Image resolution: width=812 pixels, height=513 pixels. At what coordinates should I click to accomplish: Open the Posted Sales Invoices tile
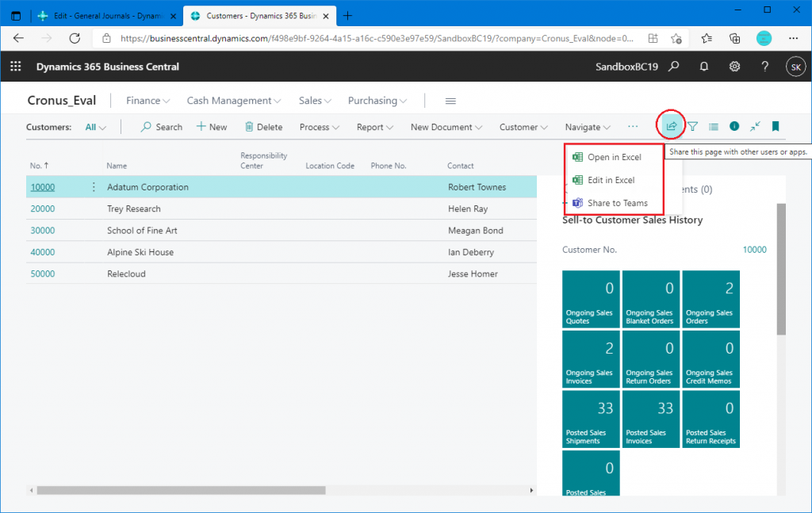click(x=651, y=419)
